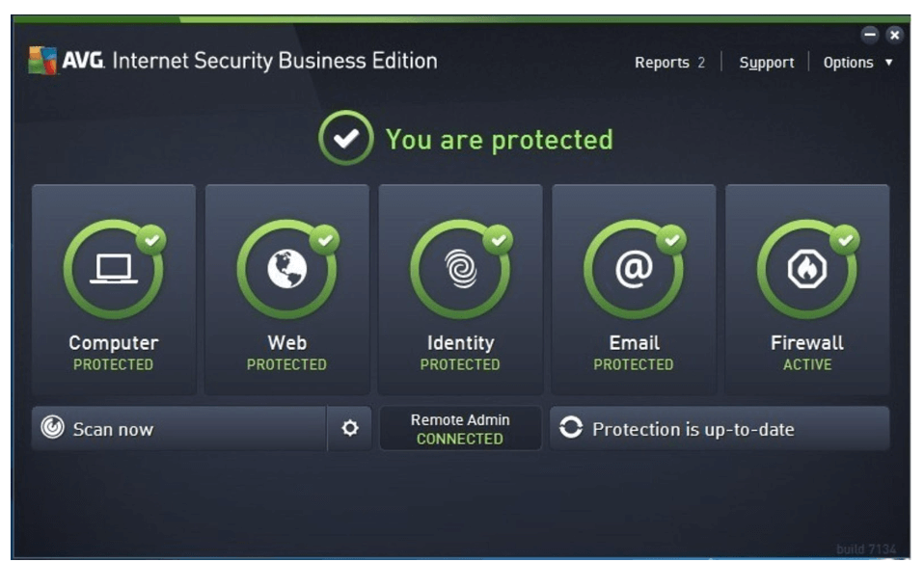Click the AVG logo icon
The image size is (924, 562).
click(x=43, y=62)
